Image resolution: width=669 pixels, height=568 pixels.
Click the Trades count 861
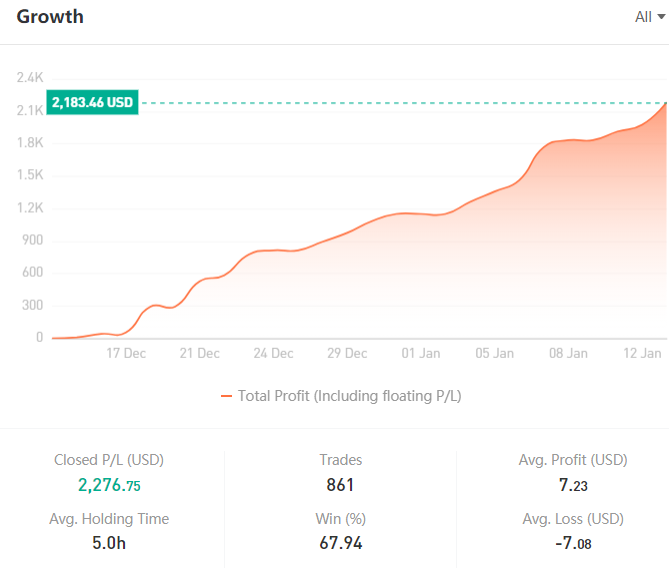click(x=340, y=485)
